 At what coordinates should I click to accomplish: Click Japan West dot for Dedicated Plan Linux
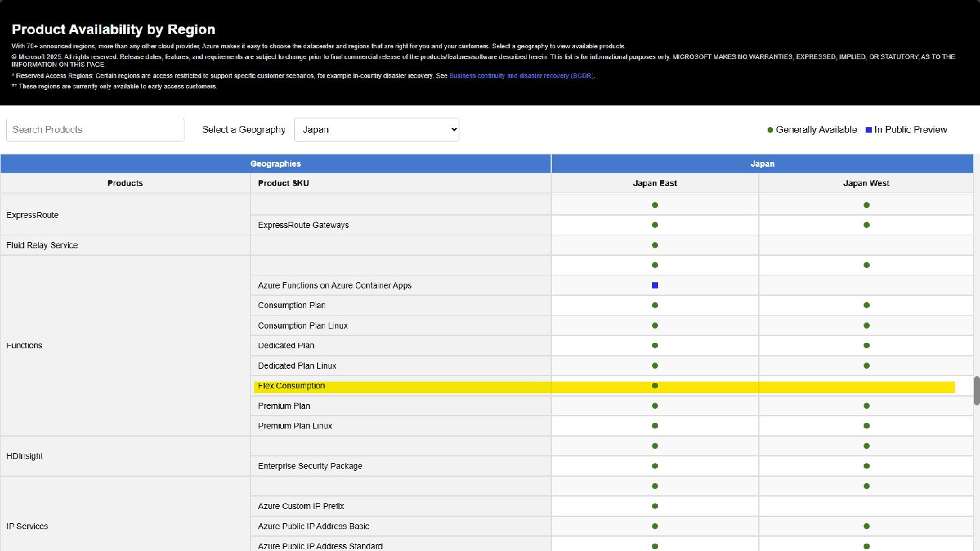point(866,366)
